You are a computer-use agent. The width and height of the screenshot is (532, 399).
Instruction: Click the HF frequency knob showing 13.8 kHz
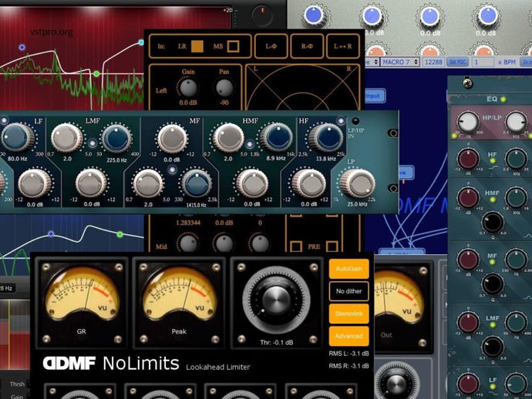click(327, 137)
